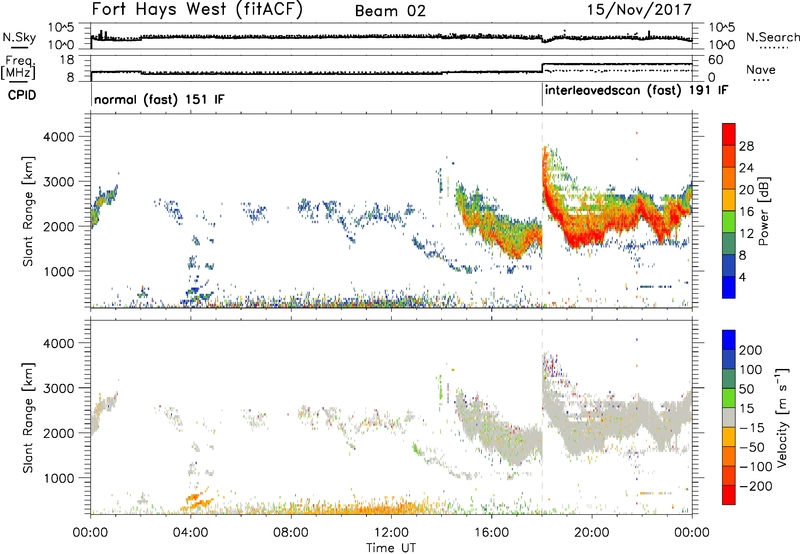Click the '20:00' time tick label
This screenshot has height=554, width=800.
click(x=591, y=533)
